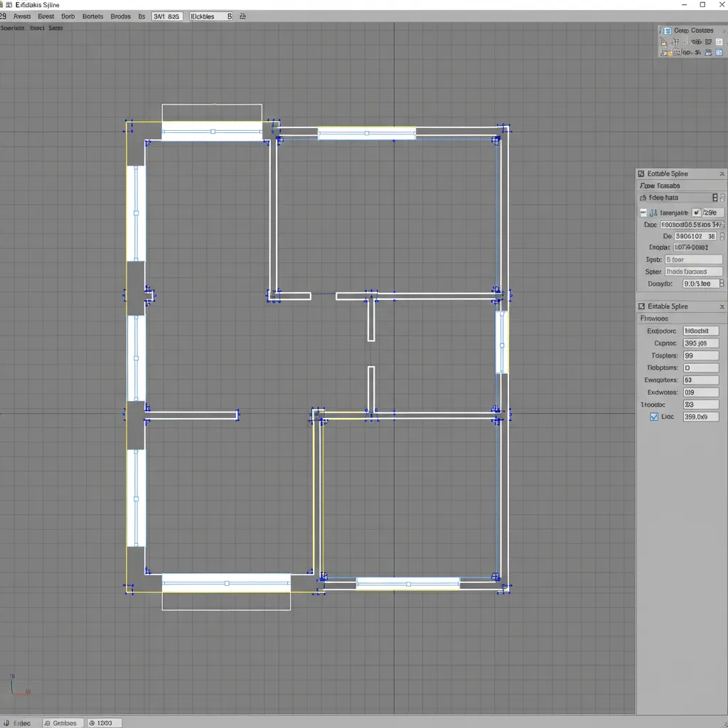Click inside the Igsb input field
The height and width of the screenshot is (728, 728).
[694, 259]
